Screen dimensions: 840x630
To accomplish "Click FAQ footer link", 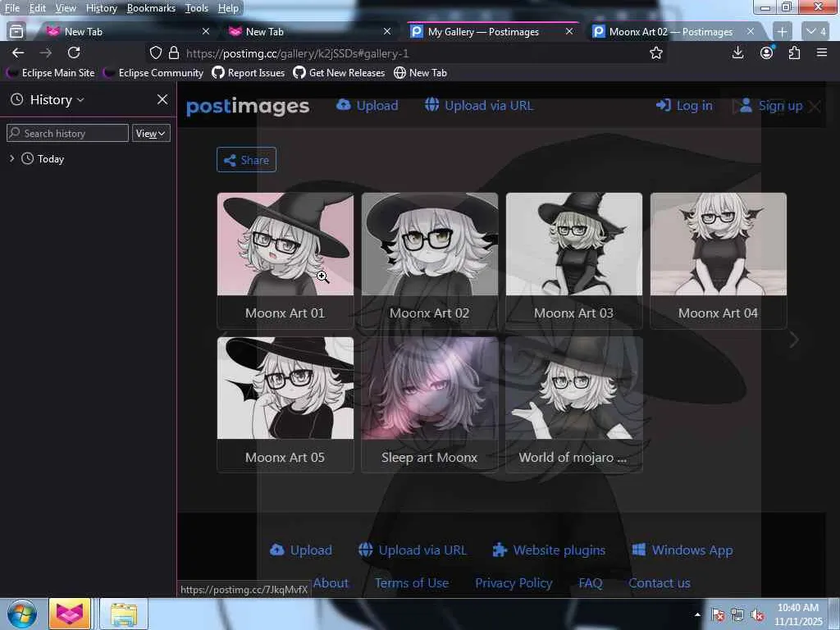I will (x=591, y=583).
